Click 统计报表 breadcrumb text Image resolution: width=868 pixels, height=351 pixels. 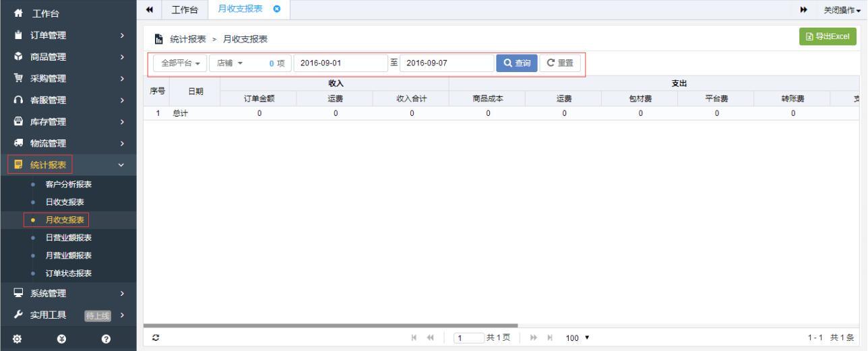[x=188, y=40]
